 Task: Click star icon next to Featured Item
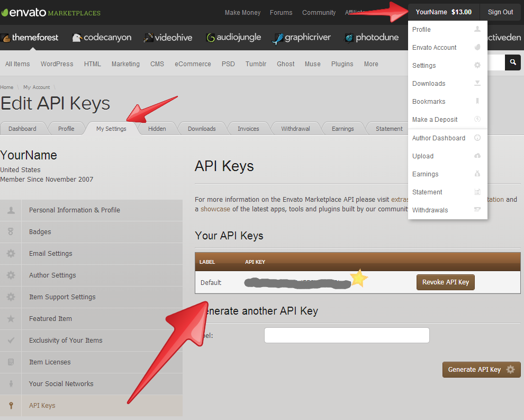click(11, 318)
